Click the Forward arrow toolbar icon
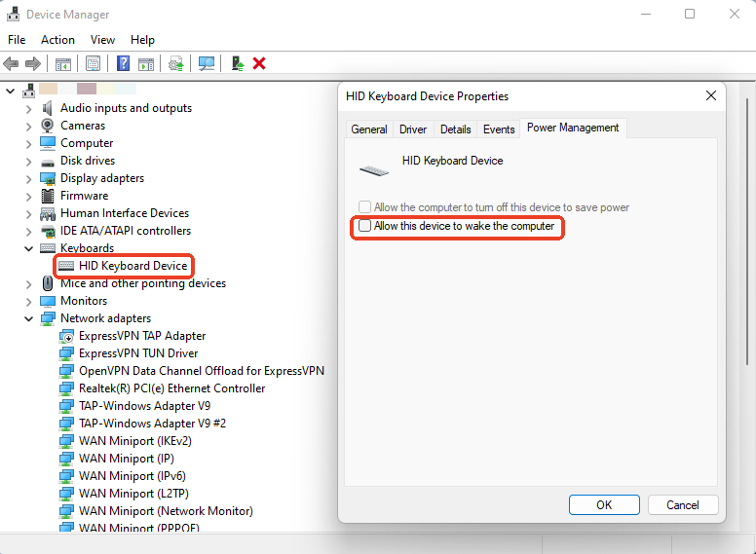 coord(33,63)
